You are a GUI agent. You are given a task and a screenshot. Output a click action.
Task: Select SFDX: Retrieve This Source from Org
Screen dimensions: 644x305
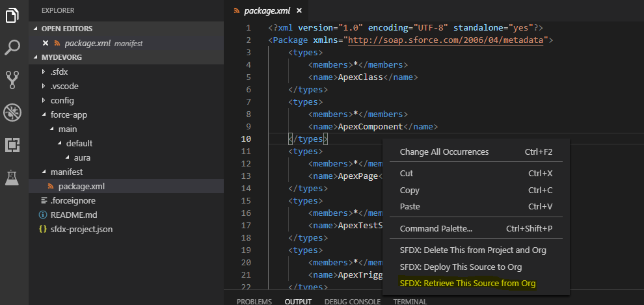pos(467,283)
